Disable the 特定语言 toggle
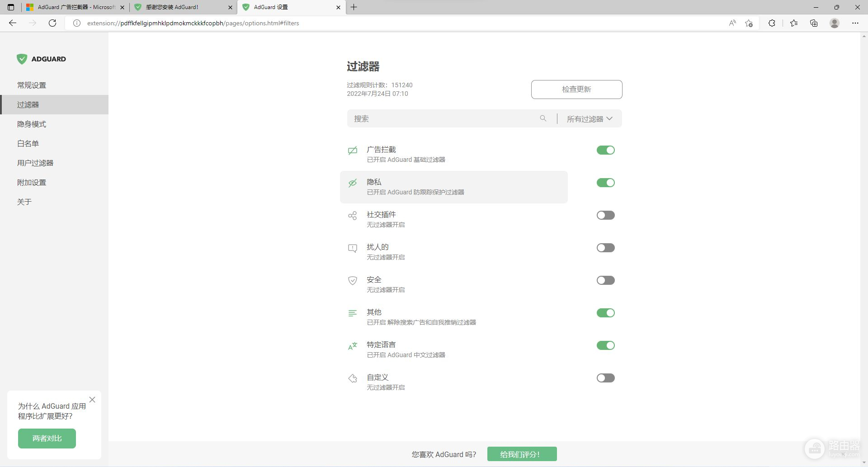 click(x=606, y=345)
